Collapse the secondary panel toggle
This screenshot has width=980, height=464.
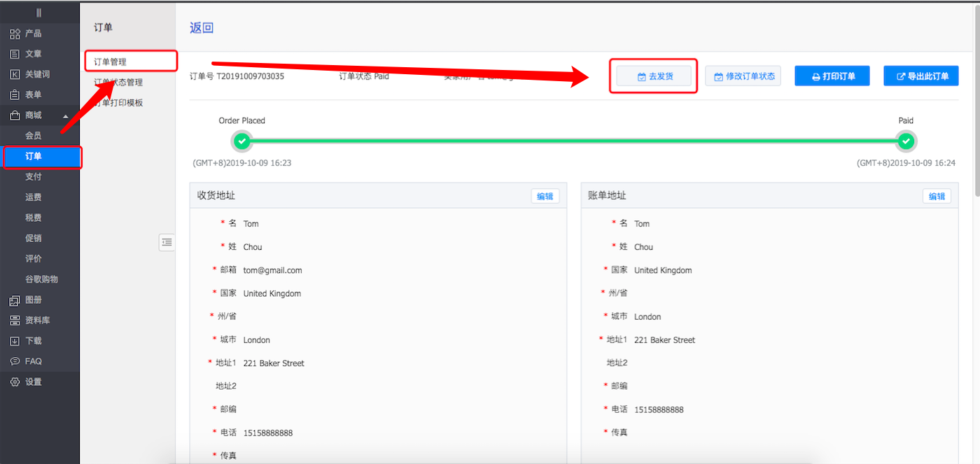(x=167, y=242)
